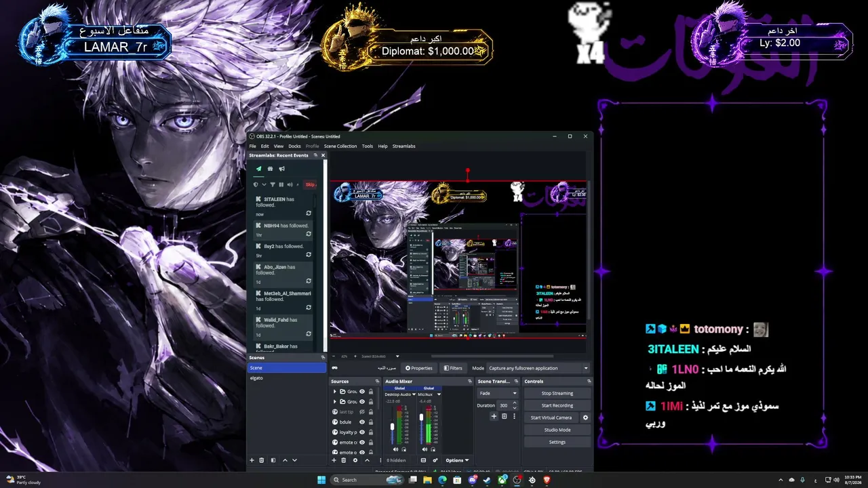Viewport: 868px width, 488px height.
Task: Replay the NBH94 follow alert
Action: coord(309,235)
